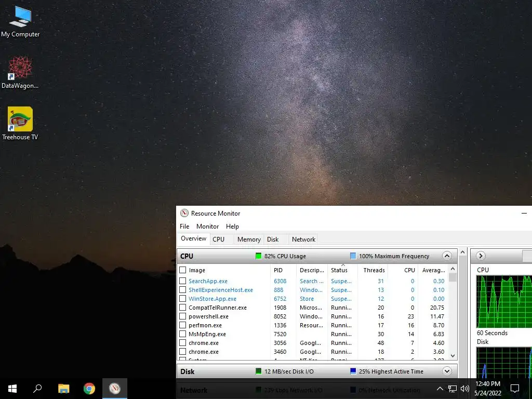Sort by the Status column header
Image resolution: width=532 pixels, height=399 pixels.
pyautogui.click(x=342, y=270)
